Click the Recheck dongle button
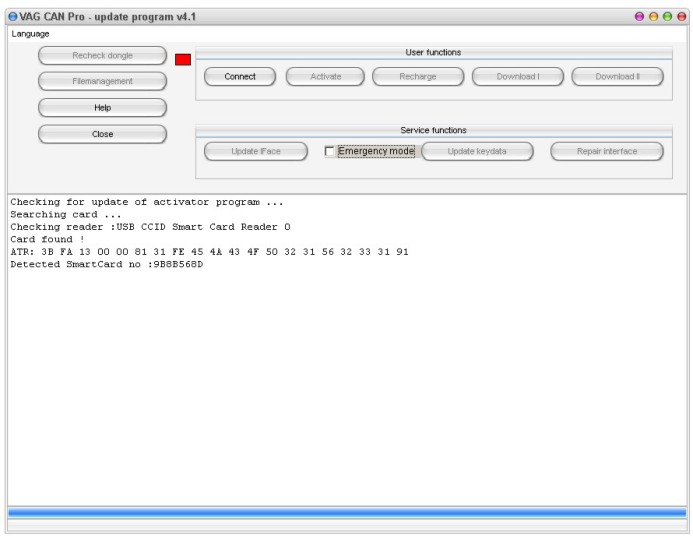The height and width of the screenshot is (536, 693). tap(103, 56)
